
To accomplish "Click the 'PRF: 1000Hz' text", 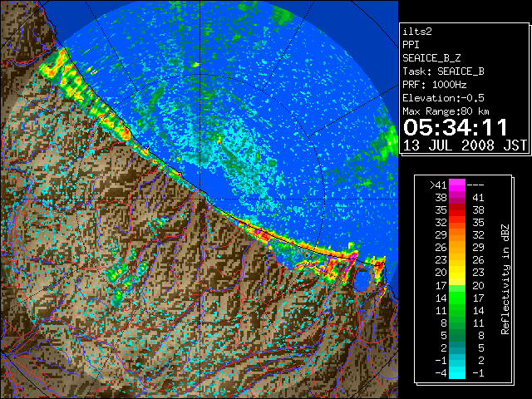I will [434, 85].
